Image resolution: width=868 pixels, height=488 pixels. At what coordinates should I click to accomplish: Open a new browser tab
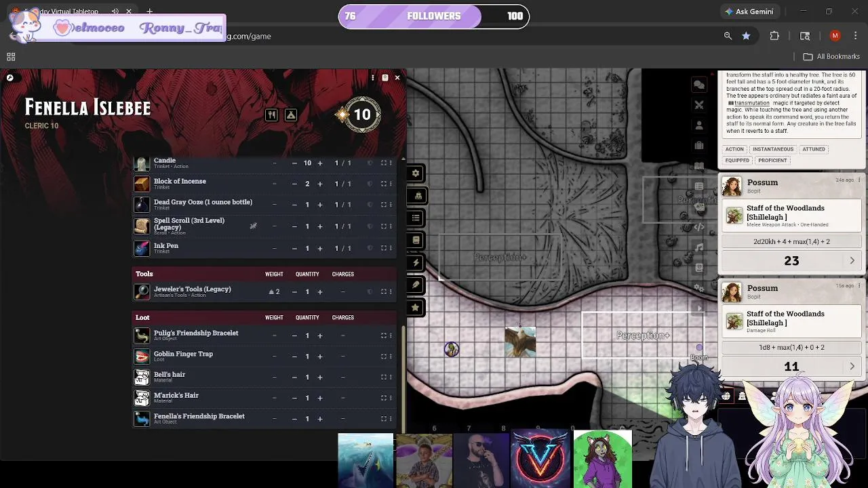(x=149, y=11)
